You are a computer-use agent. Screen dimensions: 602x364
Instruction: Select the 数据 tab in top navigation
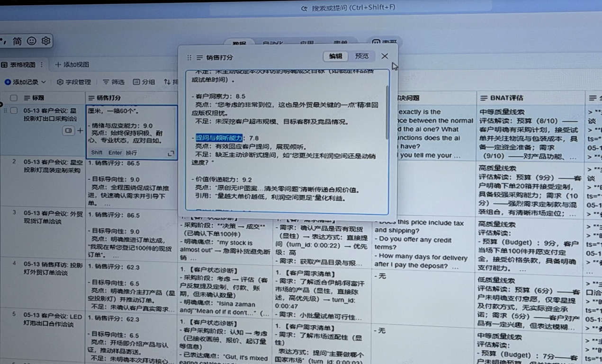tap(240, 44)
